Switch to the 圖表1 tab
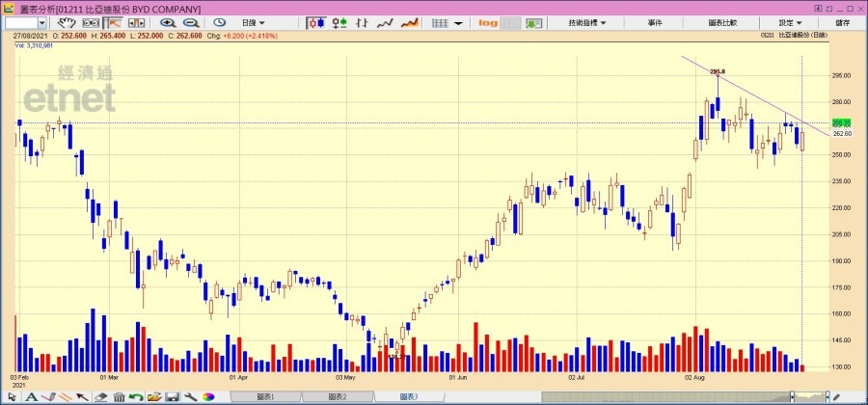Screen dimensions: 868x405 click(264, 397)
